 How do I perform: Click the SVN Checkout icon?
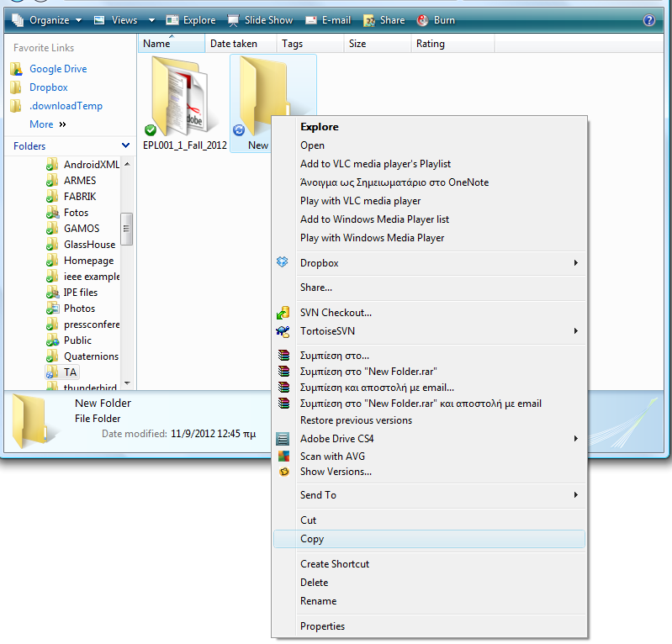tap(283, 313)
